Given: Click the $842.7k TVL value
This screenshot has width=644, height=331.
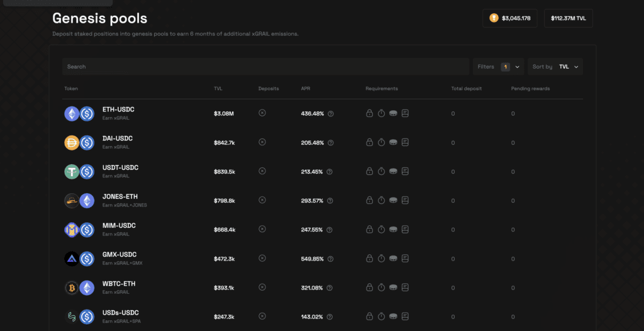Looking at the screenshot, I should point(225,143).
